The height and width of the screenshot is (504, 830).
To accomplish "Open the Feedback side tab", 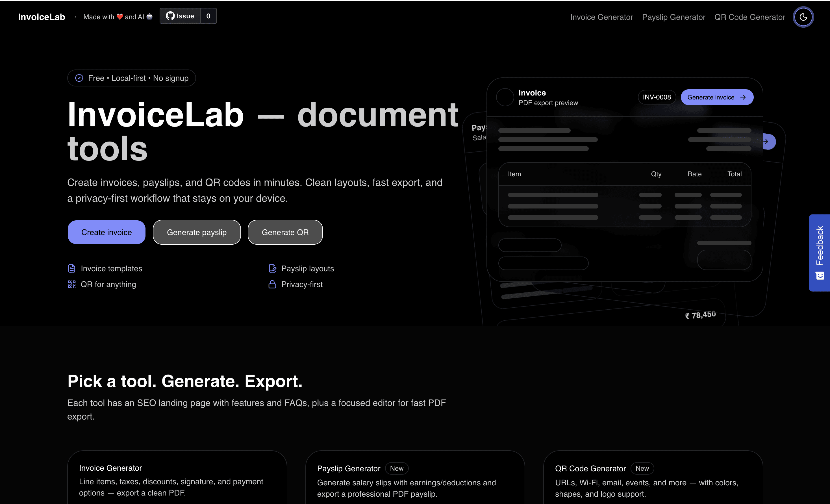I will pos(819,253).
